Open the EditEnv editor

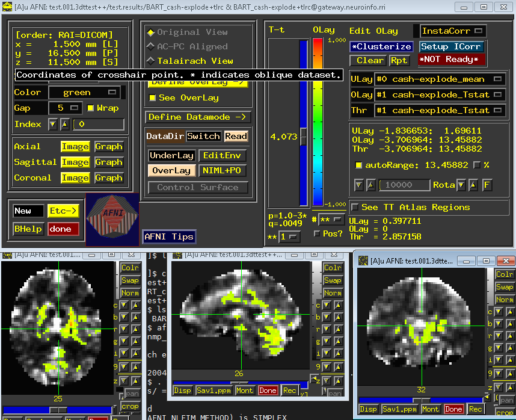(222, 156)
